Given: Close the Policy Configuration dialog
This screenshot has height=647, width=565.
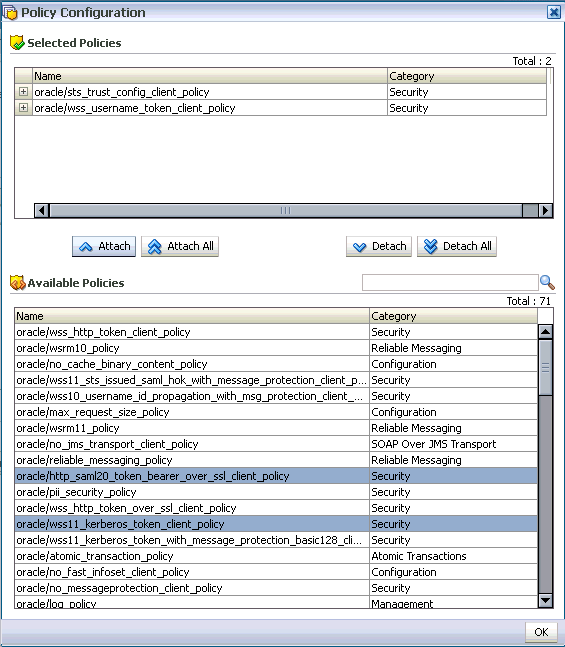Looking at the screenshot, I should [553, 12].
